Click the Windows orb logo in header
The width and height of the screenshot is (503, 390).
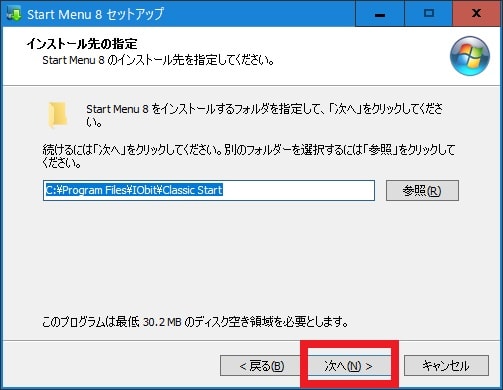(x=470, y=56)
